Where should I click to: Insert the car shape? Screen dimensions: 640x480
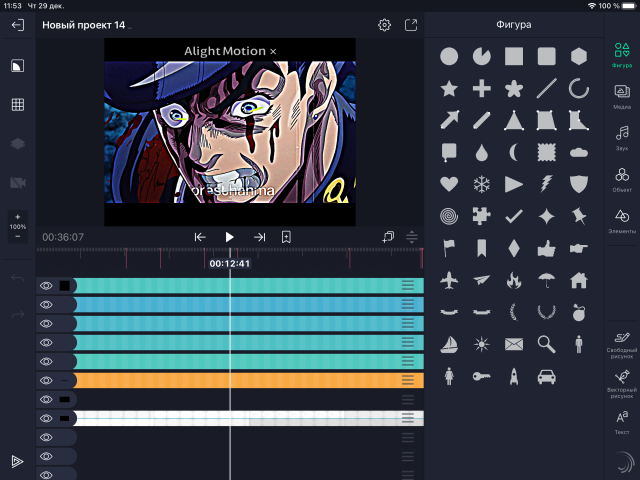click(546, 377)
